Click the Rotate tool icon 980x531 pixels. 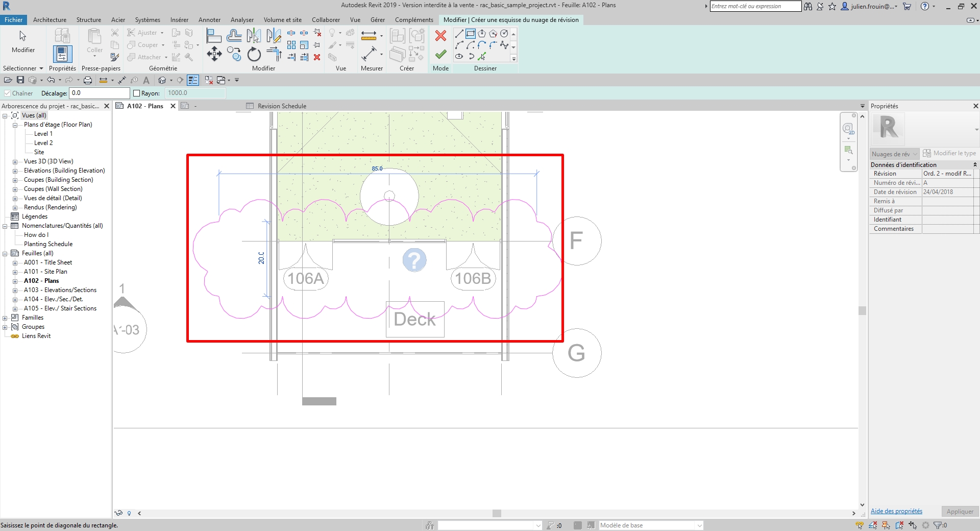pyautogui.click(x=254, y=54)
